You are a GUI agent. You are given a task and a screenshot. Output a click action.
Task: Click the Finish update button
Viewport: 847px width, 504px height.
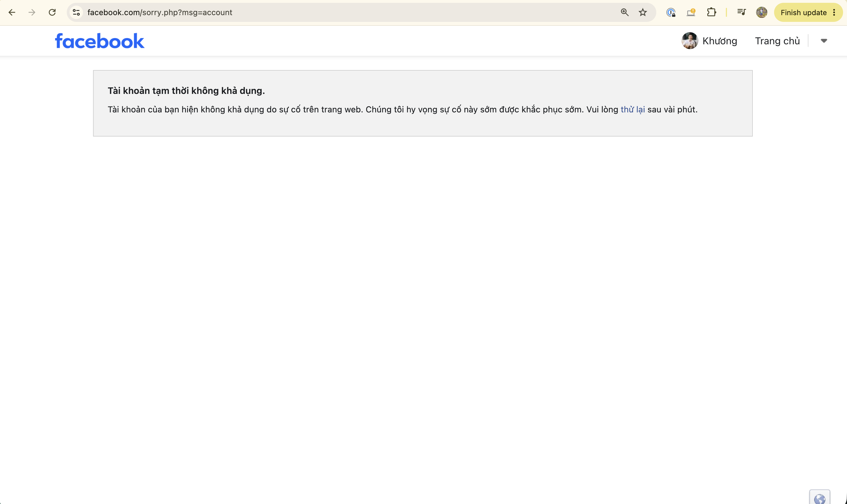(x=804, y=13)
